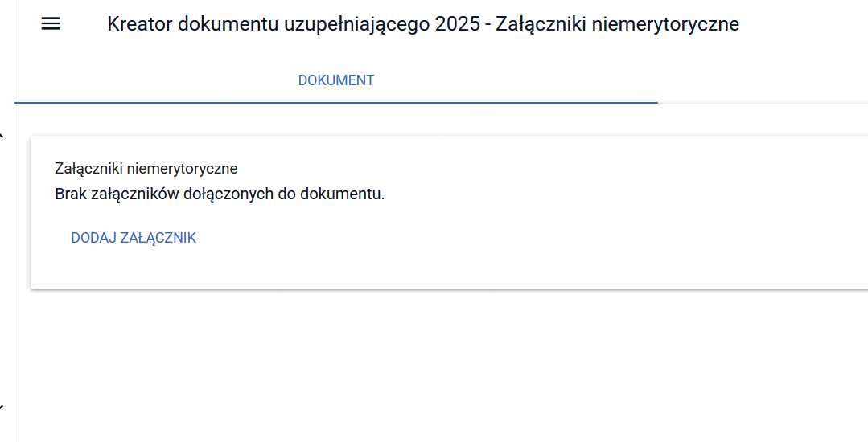
Task: Click the word "Brak" in the card message
Action: (69, 194)
